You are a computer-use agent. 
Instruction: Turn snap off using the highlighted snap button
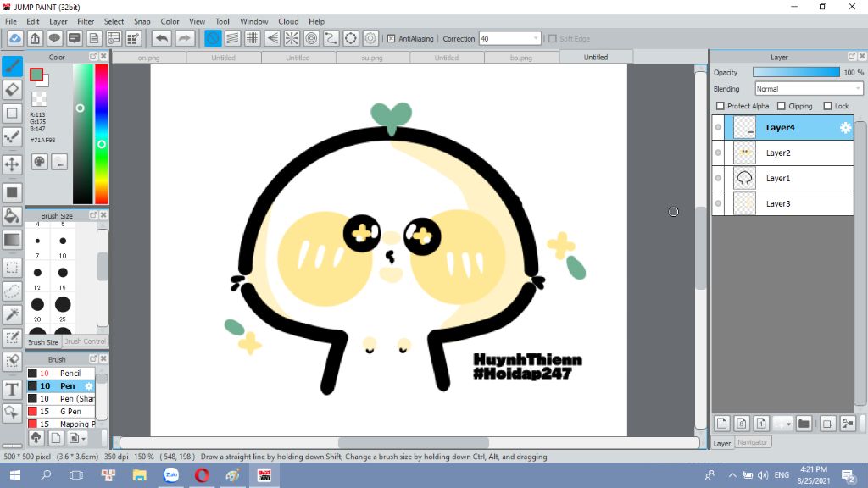213,38
